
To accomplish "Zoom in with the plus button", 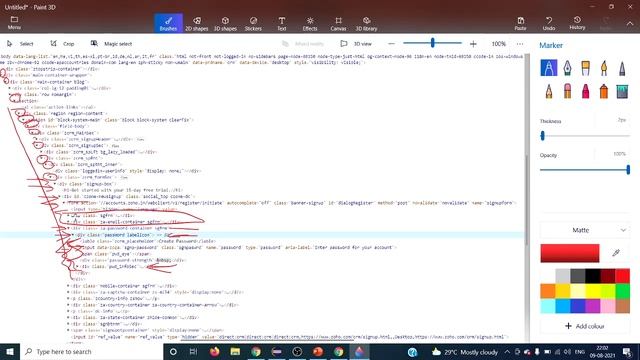I will (473, 44).
